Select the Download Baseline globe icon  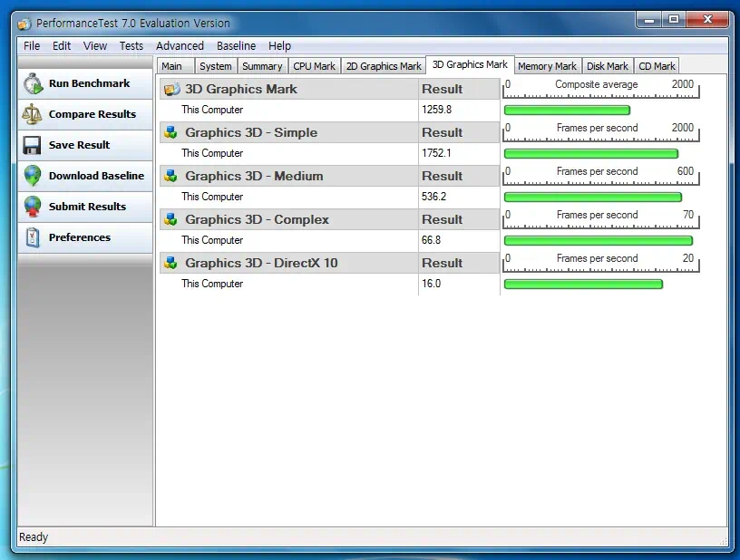(32, 176)
